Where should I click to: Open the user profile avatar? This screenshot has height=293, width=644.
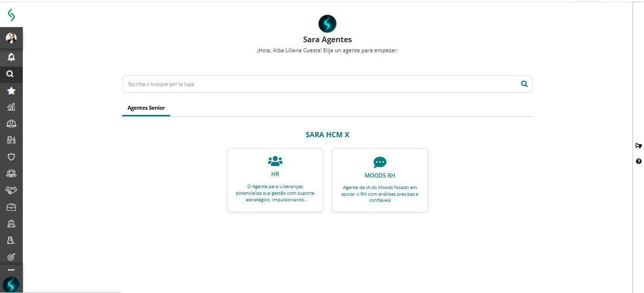[x=11, y=38]
